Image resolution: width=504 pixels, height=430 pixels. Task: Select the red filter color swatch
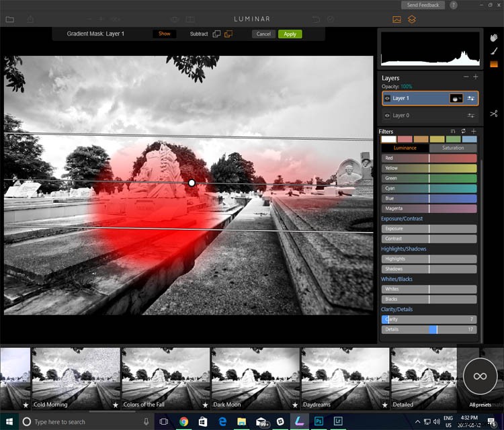tap(405, 139)
